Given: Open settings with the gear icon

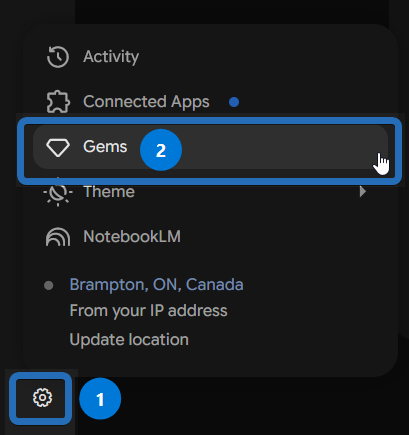Looking at the screenshot, I should click(42, 397).
